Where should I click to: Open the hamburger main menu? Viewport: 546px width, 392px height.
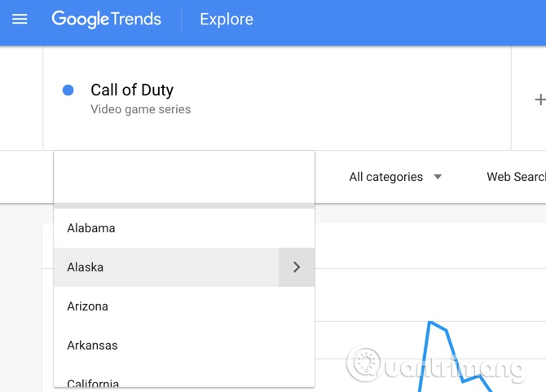(x=20, y=20)
